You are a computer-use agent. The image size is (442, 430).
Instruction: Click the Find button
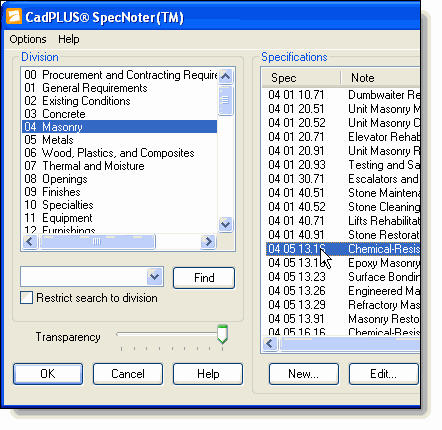coord(204,278)
